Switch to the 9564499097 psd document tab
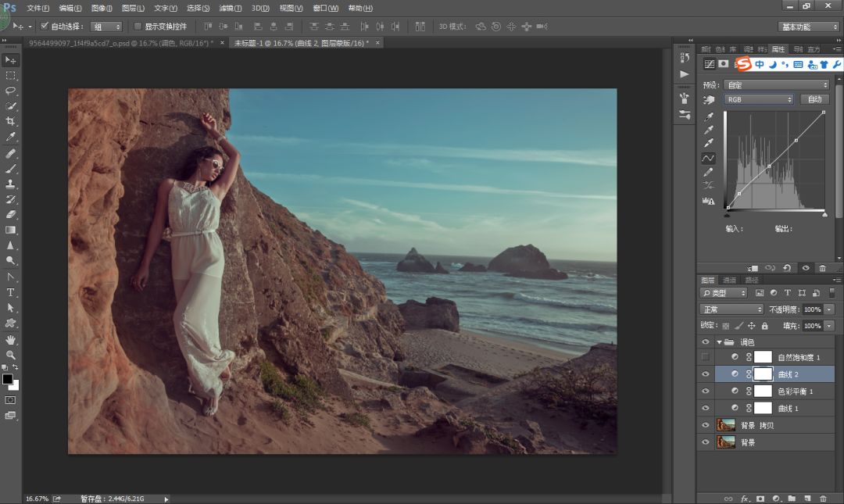 [119, 42]
